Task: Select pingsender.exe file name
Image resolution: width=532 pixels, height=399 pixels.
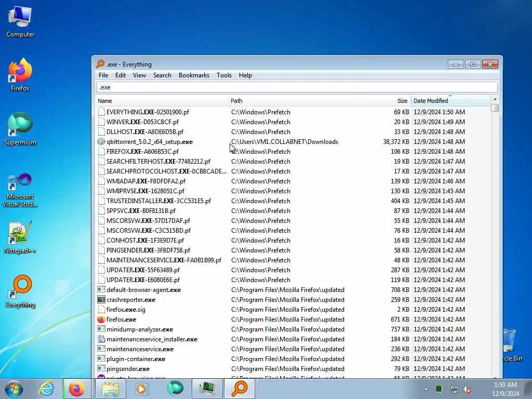Action: (128, 369)
